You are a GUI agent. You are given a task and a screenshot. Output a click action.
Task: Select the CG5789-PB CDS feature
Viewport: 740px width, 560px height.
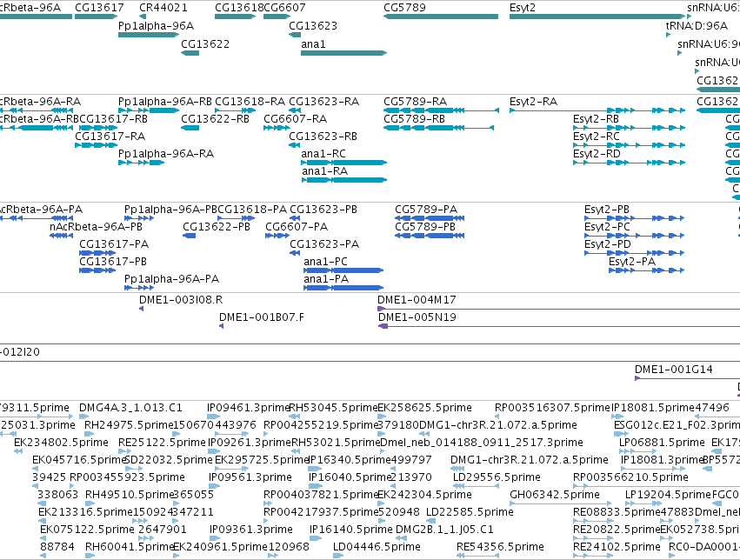coord(430,236)
